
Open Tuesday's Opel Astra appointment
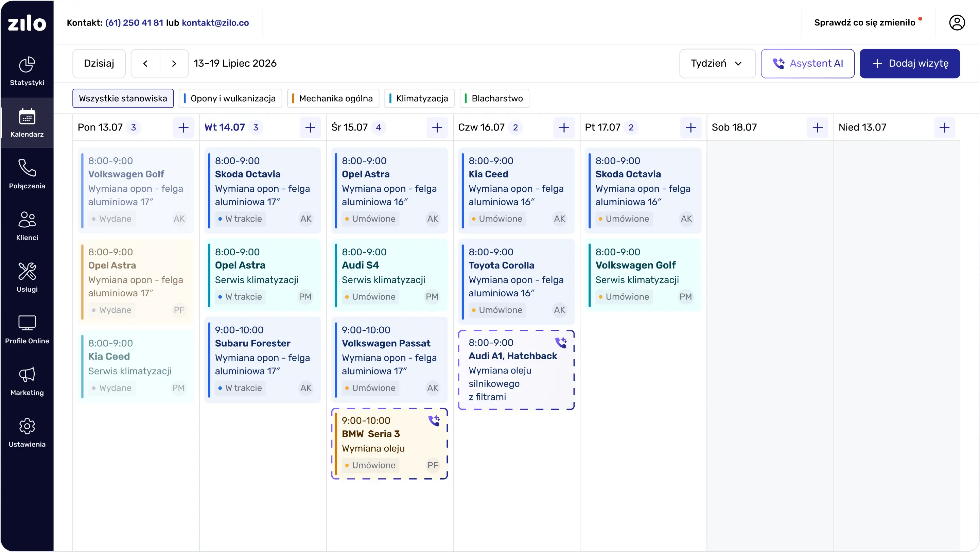click(x=262, y=275)
